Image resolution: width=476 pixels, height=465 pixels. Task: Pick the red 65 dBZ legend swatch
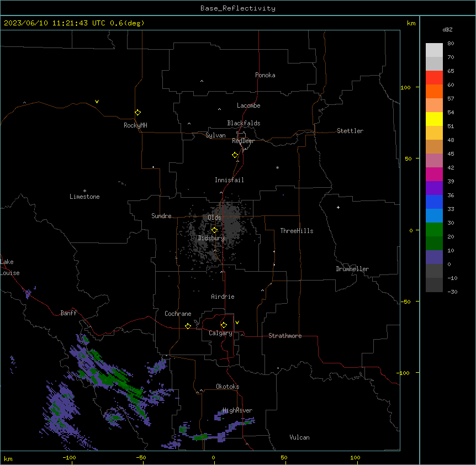[x=434, y=77]
